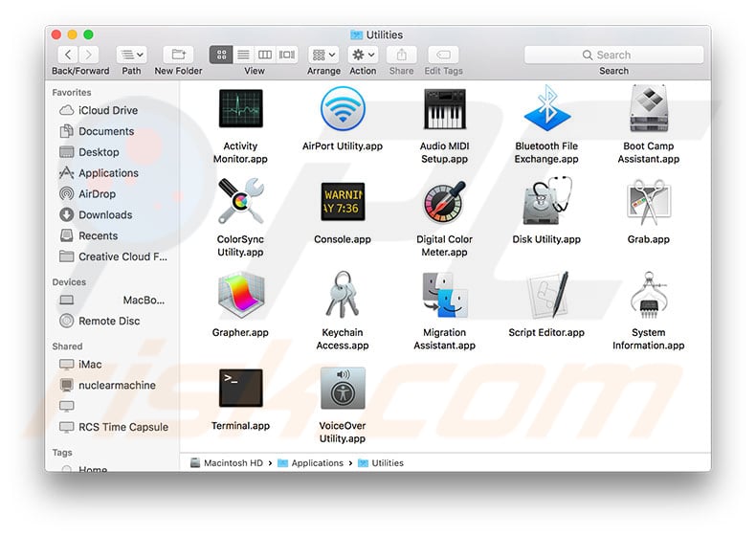
Task: Select the Disk Utility.app icon
Action: [546, 201]
